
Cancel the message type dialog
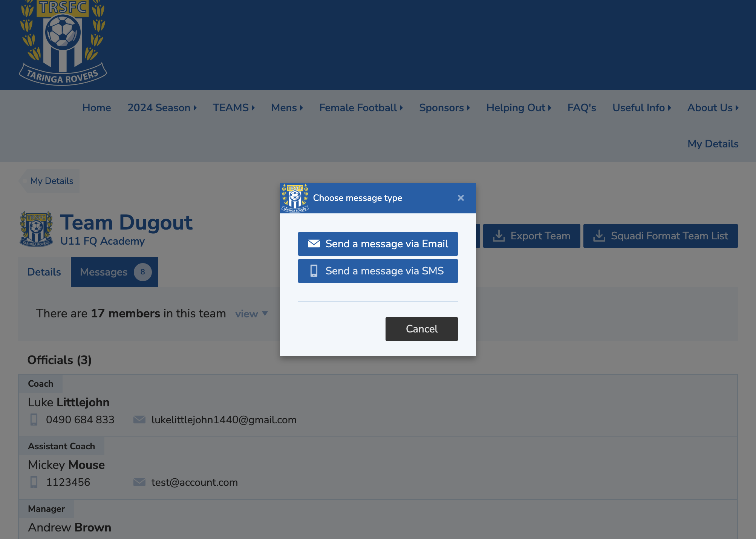click(422, 329)
